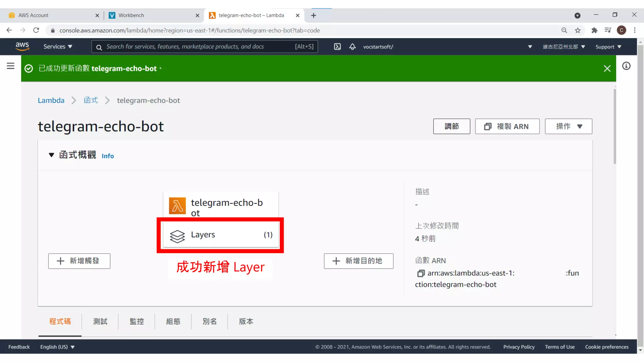Open the notifications bell icon

click(x=352, y=47)
